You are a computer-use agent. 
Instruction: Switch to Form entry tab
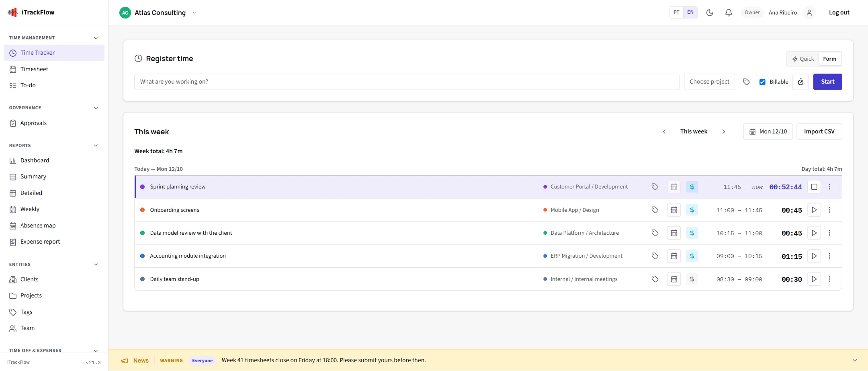click(829, 59)
